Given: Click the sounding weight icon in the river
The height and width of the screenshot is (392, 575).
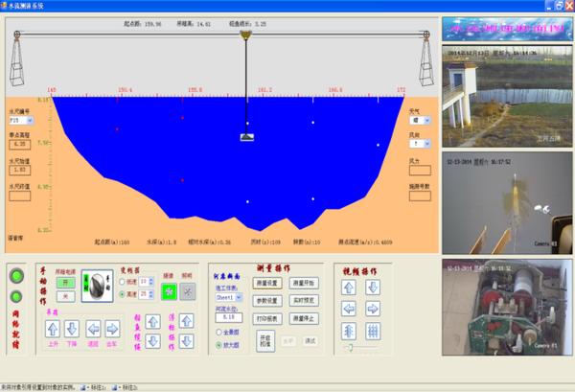Looking at the screenshot, I should click(247, 137).
